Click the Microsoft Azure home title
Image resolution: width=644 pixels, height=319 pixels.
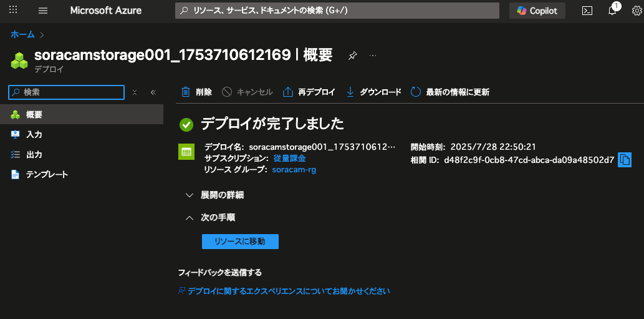point(106,11)
